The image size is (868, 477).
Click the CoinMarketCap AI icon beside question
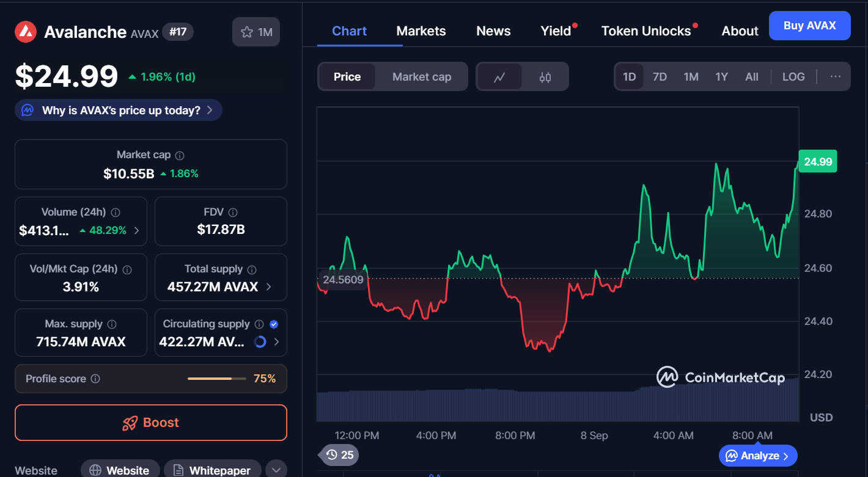pos(28,111)
